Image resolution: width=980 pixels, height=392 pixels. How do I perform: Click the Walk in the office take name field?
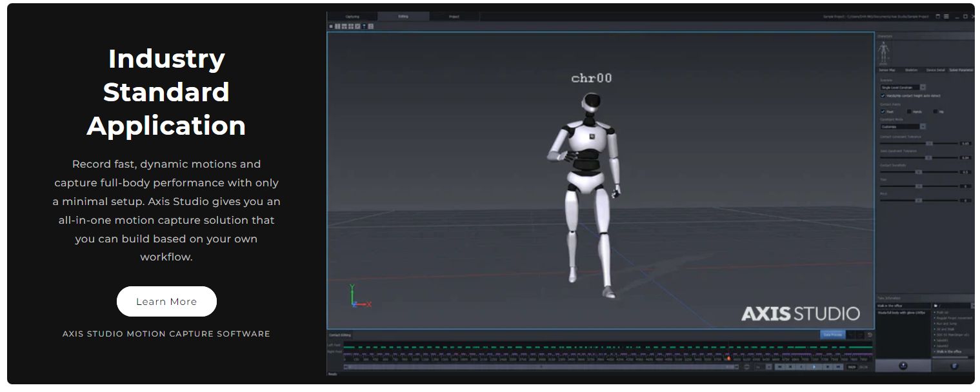pyautogui.click(x=903, y=306)
